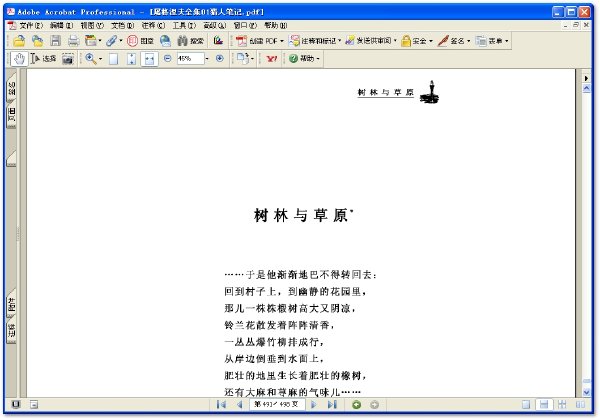Click the greyed Next View button
The width and height of the screenshot is (600, 420).
click(374, 404)
